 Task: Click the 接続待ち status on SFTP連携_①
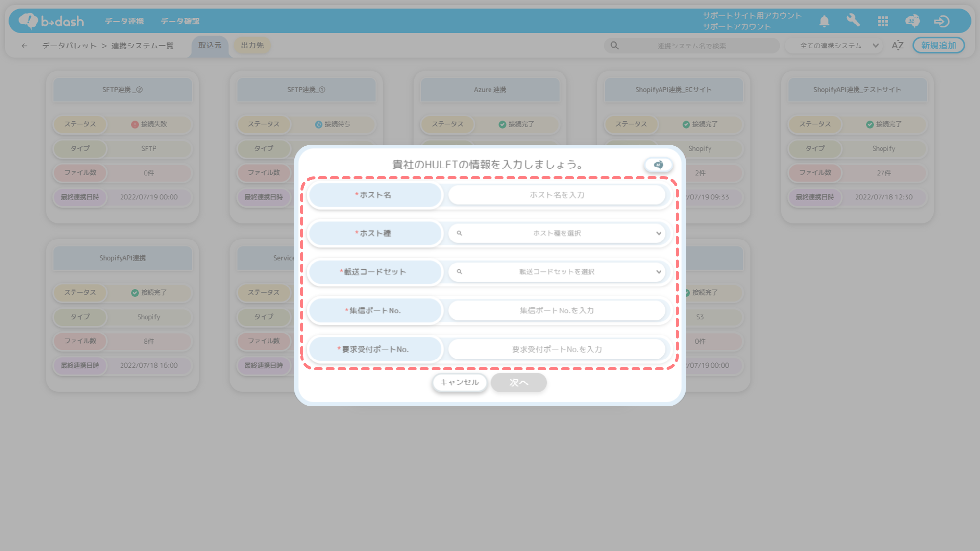[x=333, y=124]
